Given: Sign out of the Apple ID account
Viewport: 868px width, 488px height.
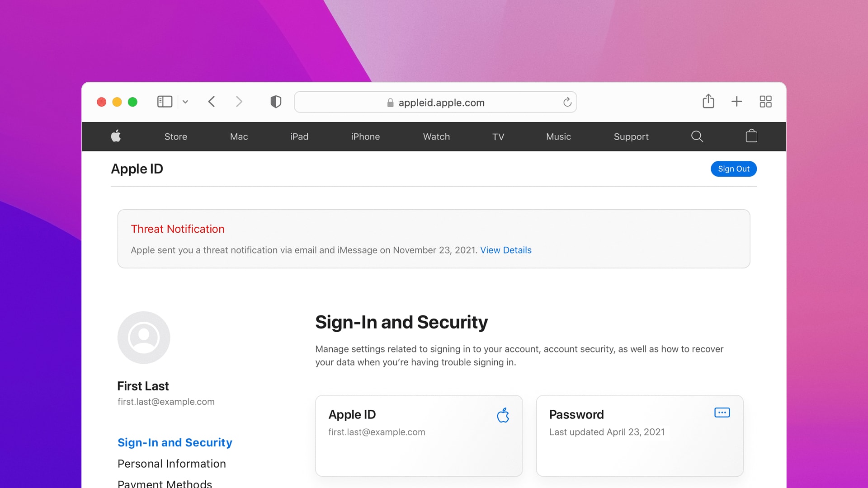Looking at the screenshot, I should point(733,169).
